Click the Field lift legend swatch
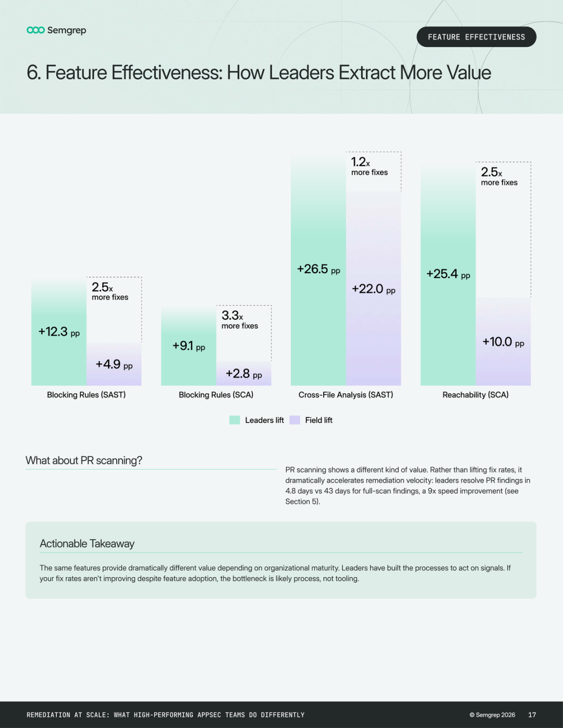This screenshot has height=728, width=563. coord(295,420)
